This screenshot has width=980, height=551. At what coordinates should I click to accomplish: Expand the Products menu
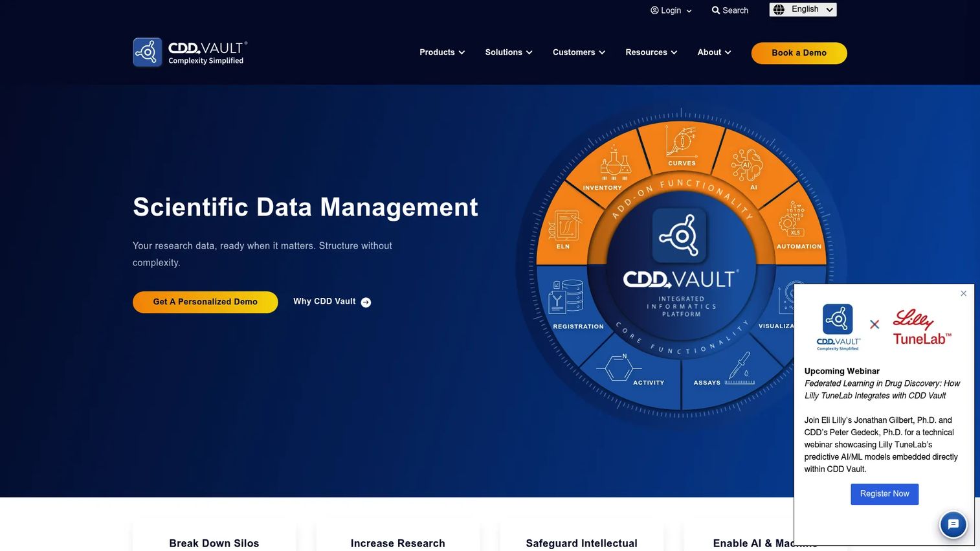click(x=442, y=52)
